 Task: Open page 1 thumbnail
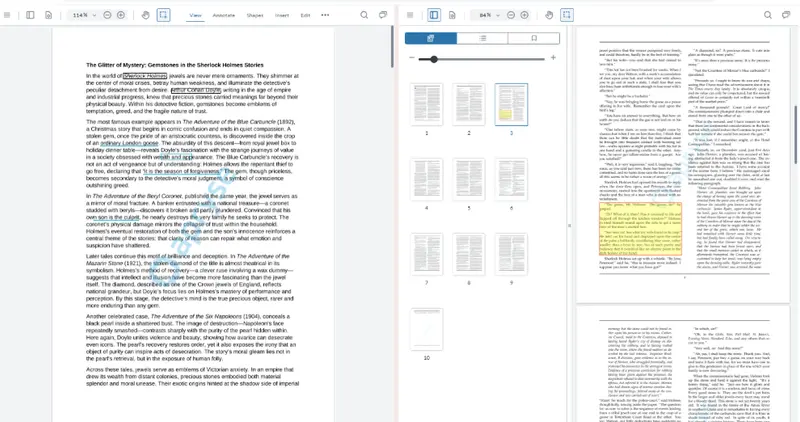[427, 105]
